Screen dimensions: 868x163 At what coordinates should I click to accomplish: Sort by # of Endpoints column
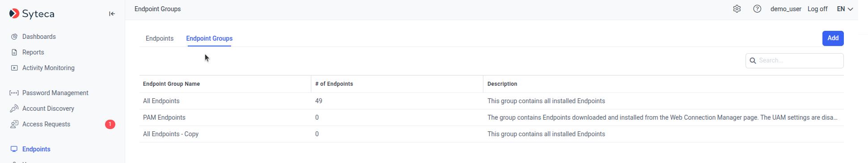click(x=334, y=84)
